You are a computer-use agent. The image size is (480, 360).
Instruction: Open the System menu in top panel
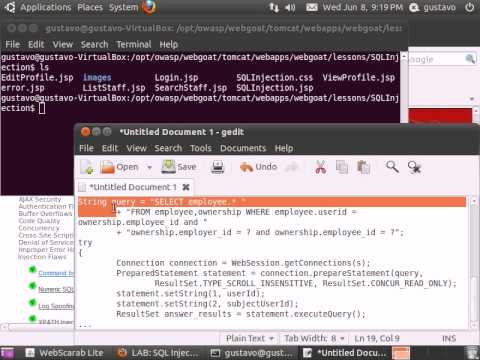point(123,7)
